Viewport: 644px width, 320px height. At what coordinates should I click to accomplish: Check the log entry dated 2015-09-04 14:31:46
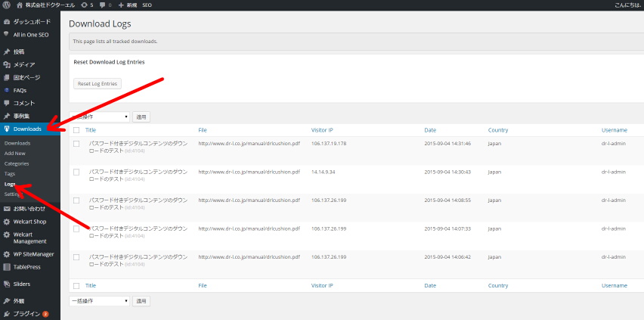point(76,144)
